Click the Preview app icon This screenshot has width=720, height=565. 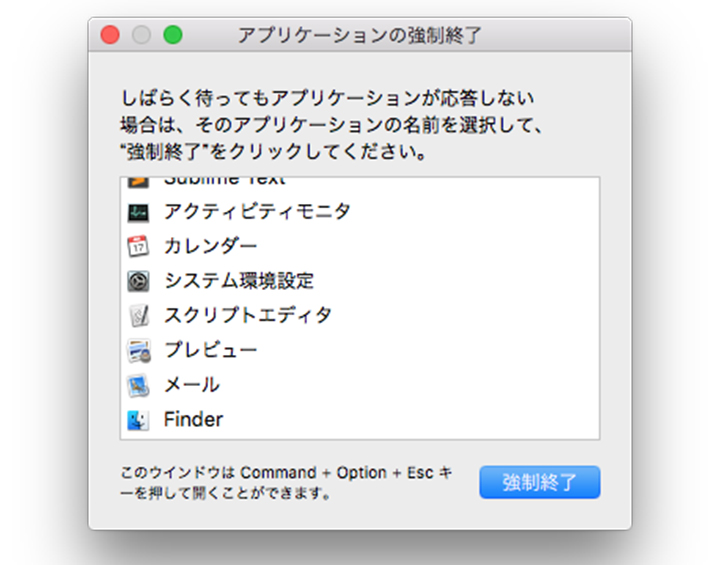tap(138, 350)
